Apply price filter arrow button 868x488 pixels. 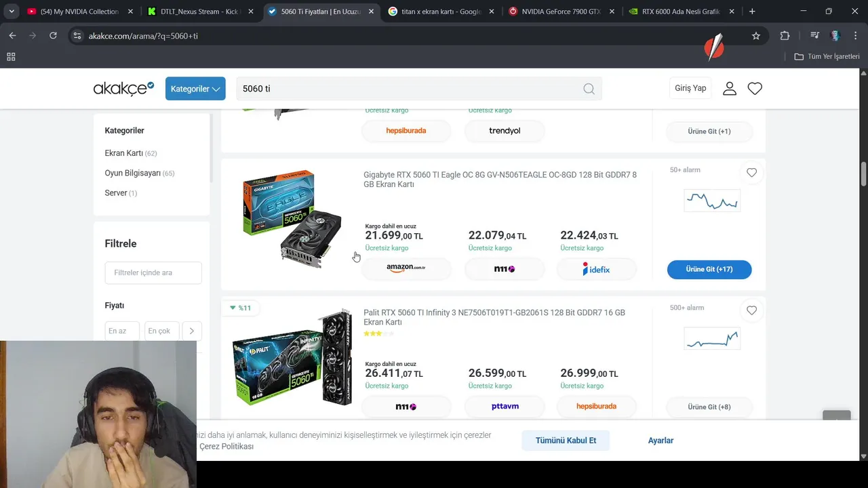click(x=192, y=331)
